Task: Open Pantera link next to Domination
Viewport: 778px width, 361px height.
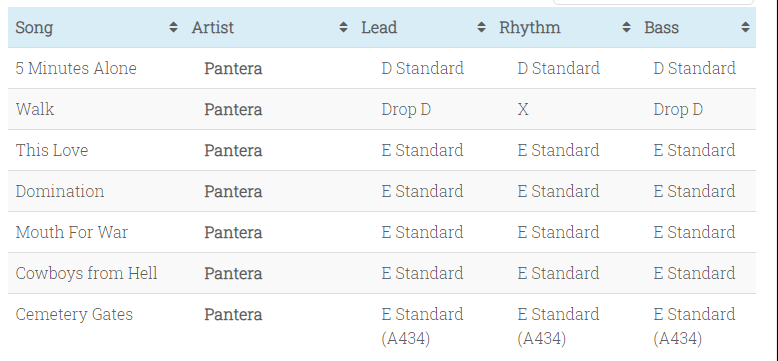Action: pos(233,191)
